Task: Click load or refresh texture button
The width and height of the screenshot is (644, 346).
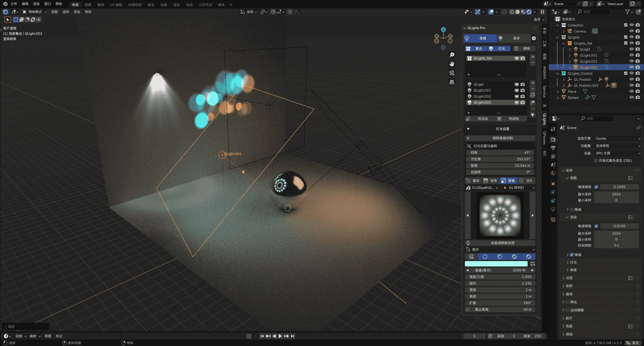Action: (500, 243)
